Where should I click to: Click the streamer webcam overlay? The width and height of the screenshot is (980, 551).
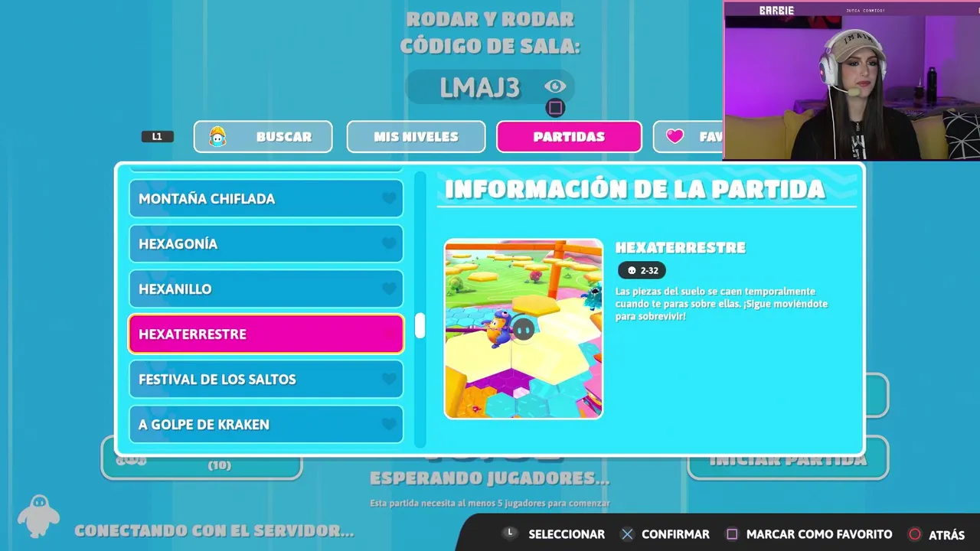coord(851,80)
